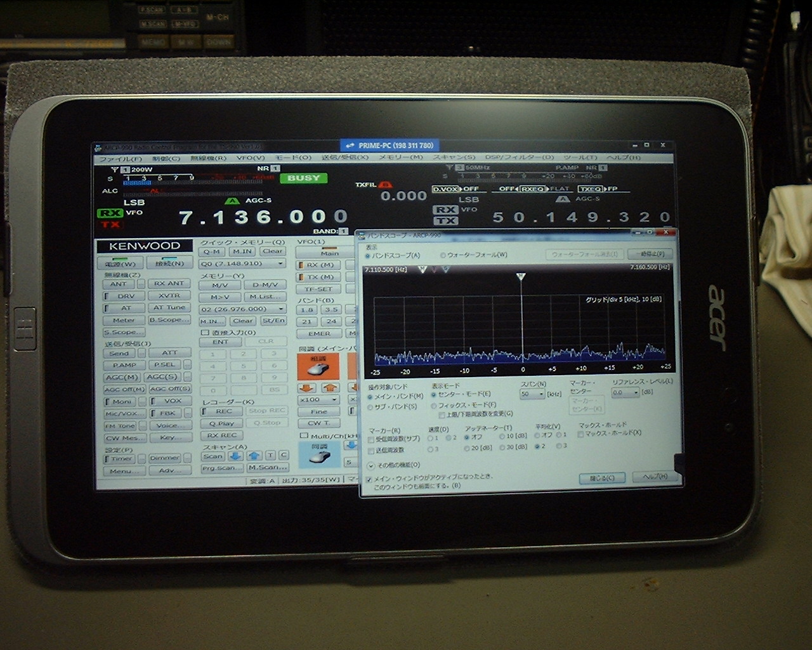Click the red TXFIL B indicator
Viewport: 812px width, 650px height.
384,185
